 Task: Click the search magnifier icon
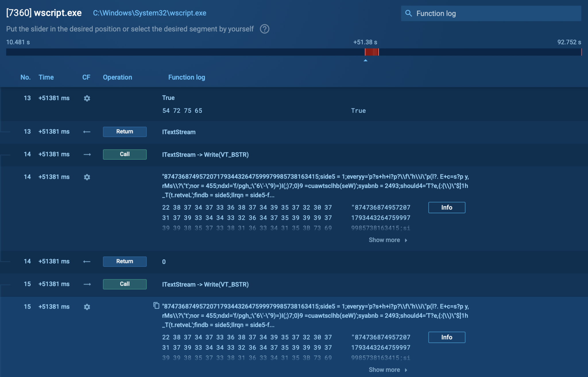408,13
